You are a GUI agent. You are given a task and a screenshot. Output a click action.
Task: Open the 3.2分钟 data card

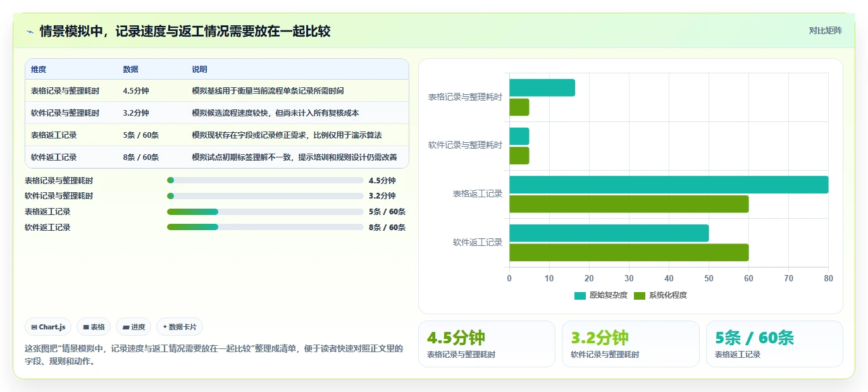coord(631,344)
